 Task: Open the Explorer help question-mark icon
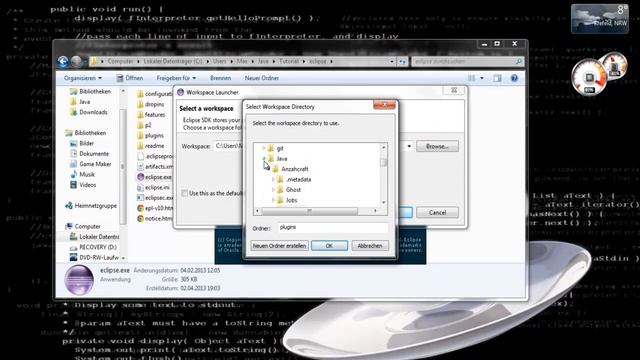point(514,78)
